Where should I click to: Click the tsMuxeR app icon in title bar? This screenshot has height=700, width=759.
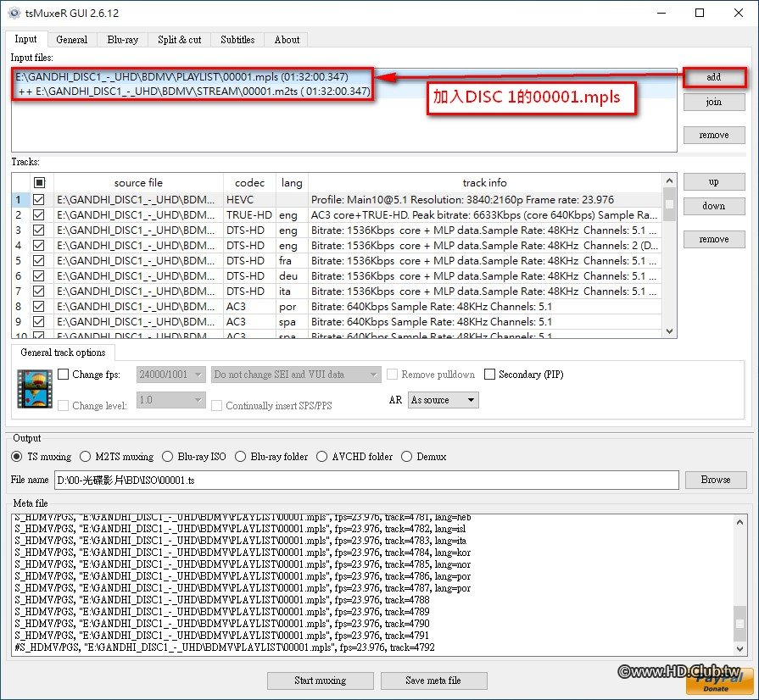click(14, 13)
